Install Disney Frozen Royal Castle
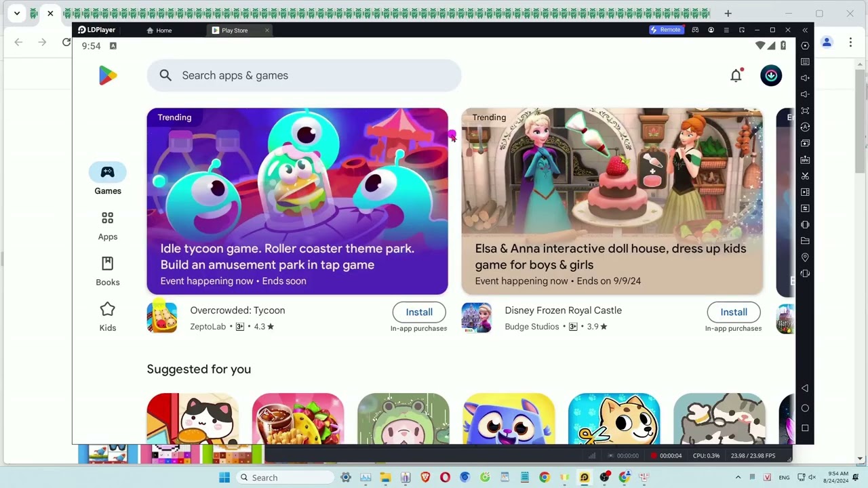The height and width of the screenshot is (488, 868). point(734,312)
